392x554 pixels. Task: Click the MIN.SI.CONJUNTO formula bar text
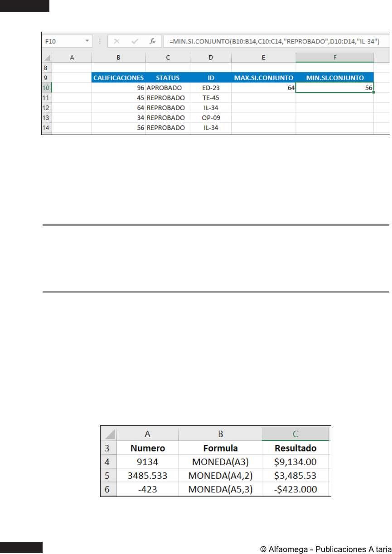[x=275, y=41]
